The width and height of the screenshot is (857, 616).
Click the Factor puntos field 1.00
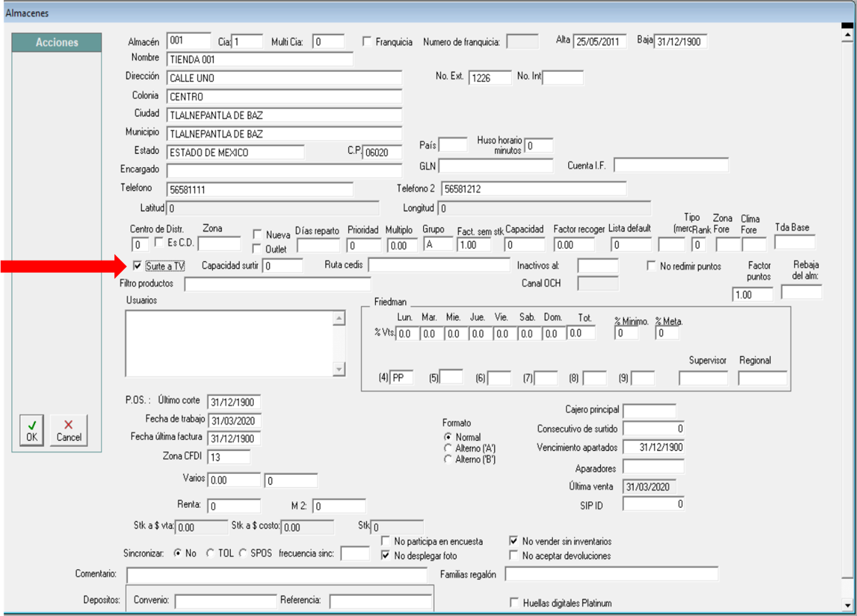[752, 294]
